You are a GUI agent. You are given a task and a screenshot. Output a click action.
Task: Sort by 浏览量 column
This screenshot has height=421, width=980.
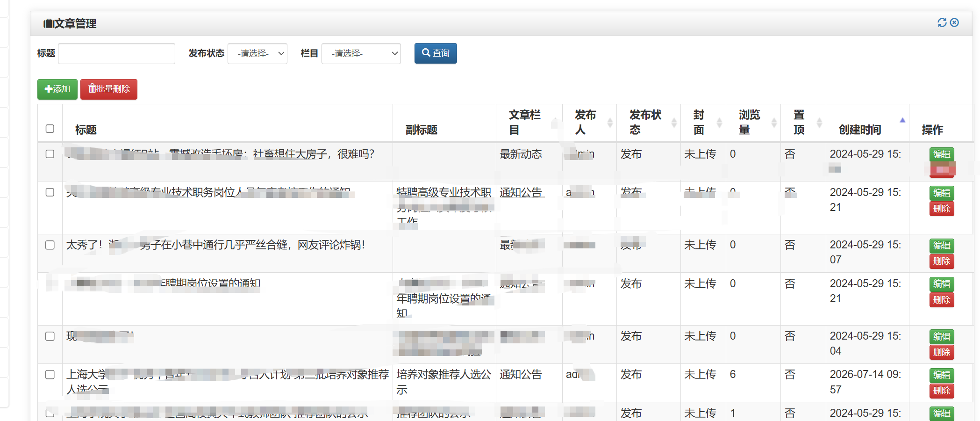pyautogui.click(x=753, y=123)
